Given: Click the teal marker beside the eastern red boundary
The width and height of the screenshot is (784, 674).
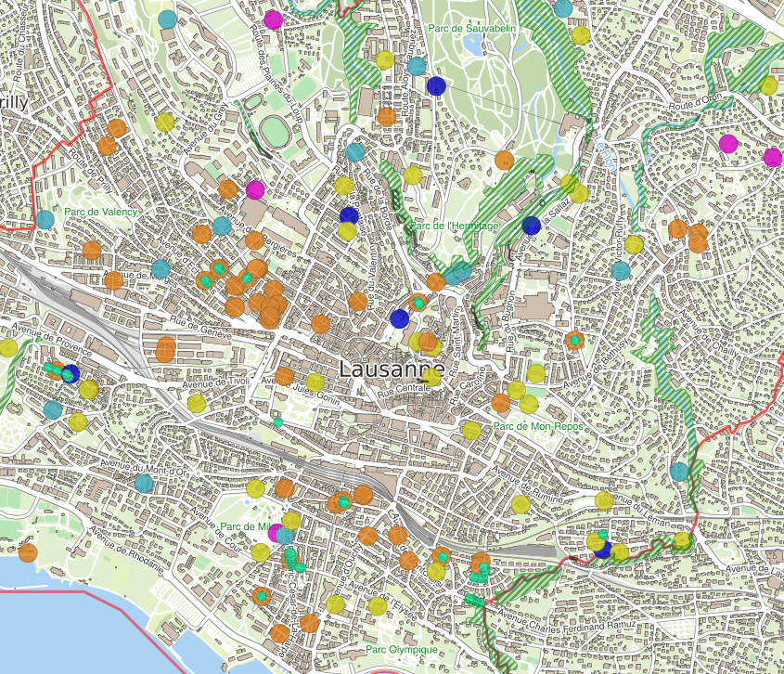Looking at the screenshot, I should click(680, 472).
